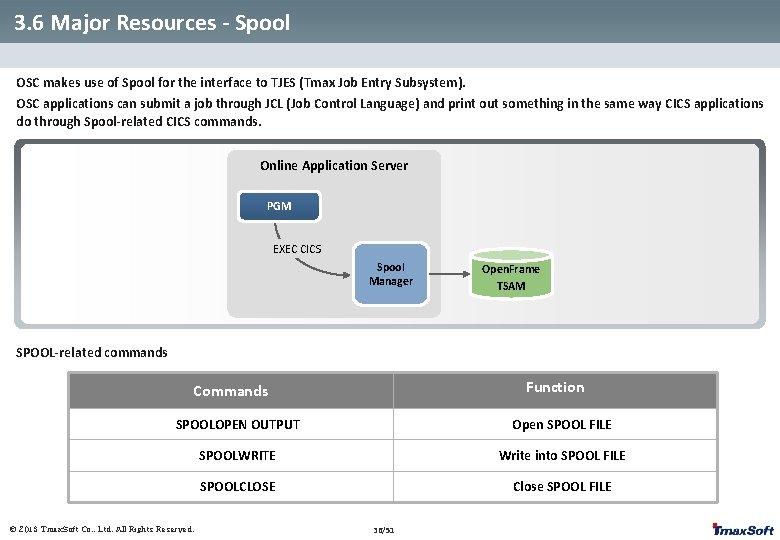
Task: Select the 'Close SPOOL FILE' cell
Action: [x=555, y=486]
